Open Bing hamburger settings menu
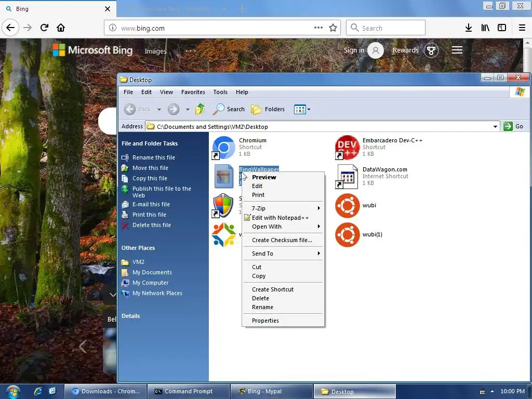The image size is (532, 399). pyautogui.click(x=457, y=50)
